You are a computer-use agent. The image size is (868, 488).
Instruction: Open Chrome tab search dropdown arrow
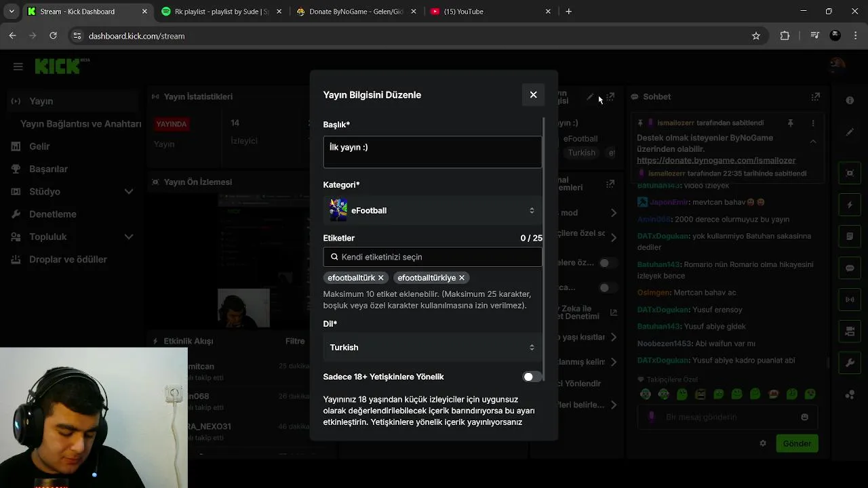pos(12,12)
